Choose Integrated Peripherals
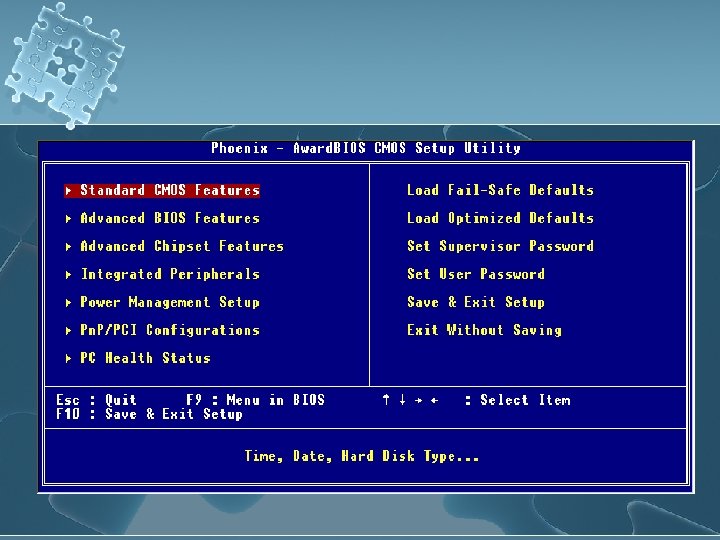 point(170,274)
